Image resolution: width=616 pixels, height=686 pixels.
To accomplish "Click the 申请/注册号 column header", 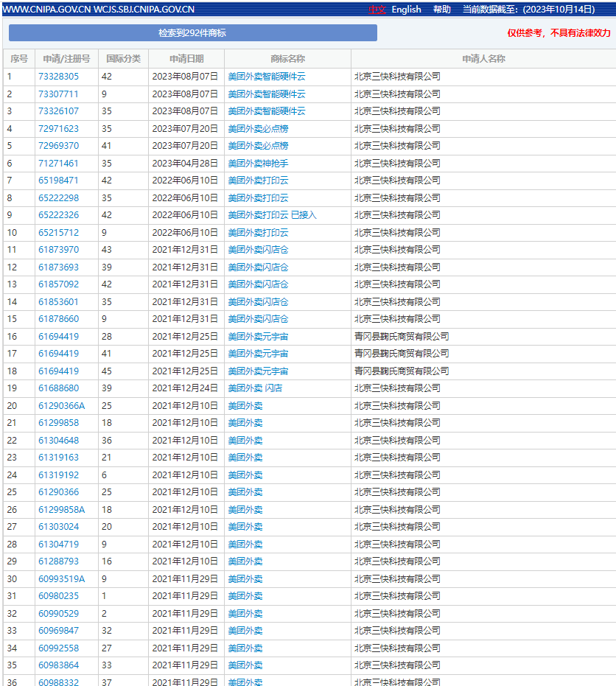I will click(x=66, y=59).
